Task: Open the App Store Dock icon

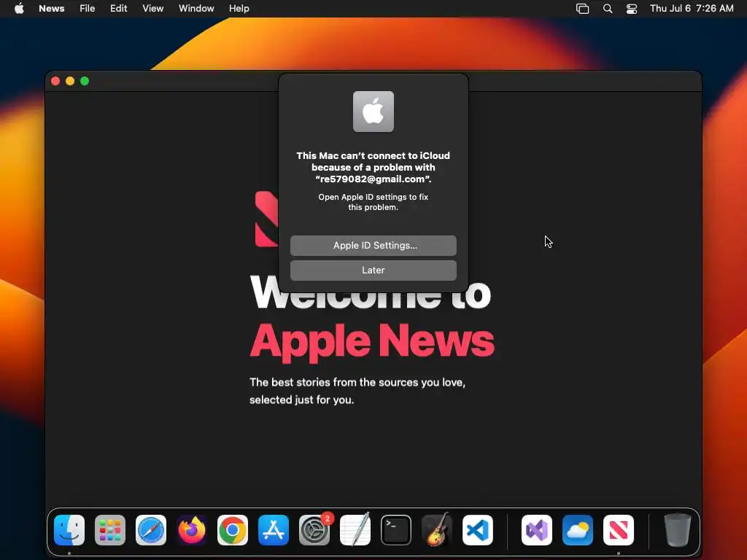Action: click(x=274, y=530)
